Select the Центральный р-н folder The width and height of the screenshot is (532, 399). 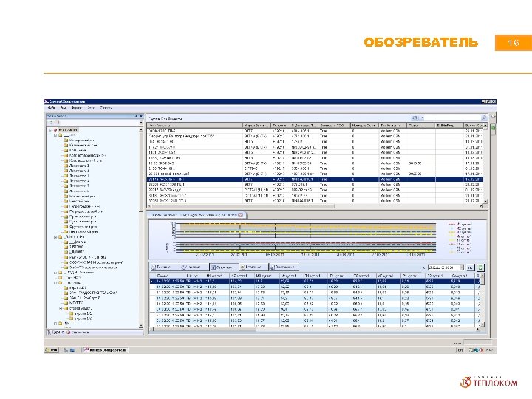pos(83,232)
